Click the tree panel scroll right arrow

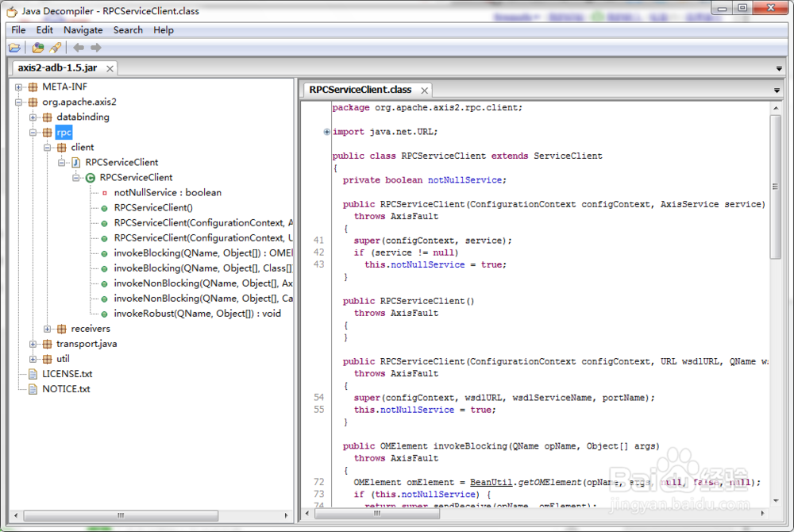(x=286, y=516)
